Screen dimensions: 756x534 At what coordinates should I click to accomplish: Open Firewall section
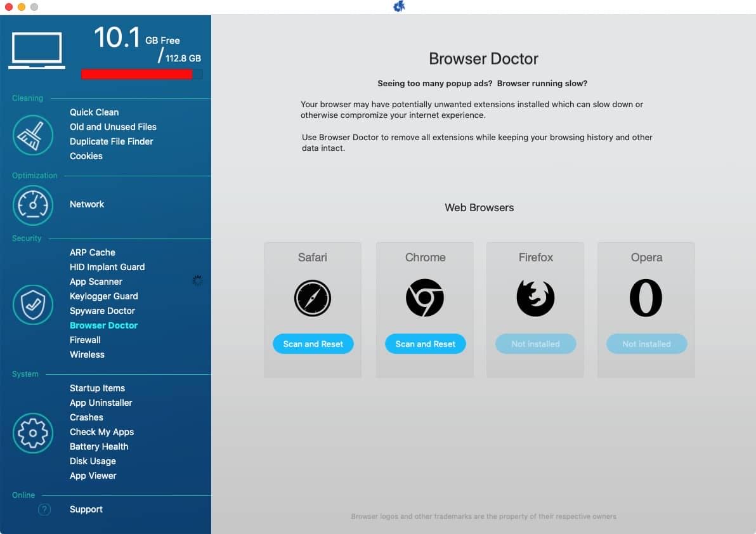(85, 340)
